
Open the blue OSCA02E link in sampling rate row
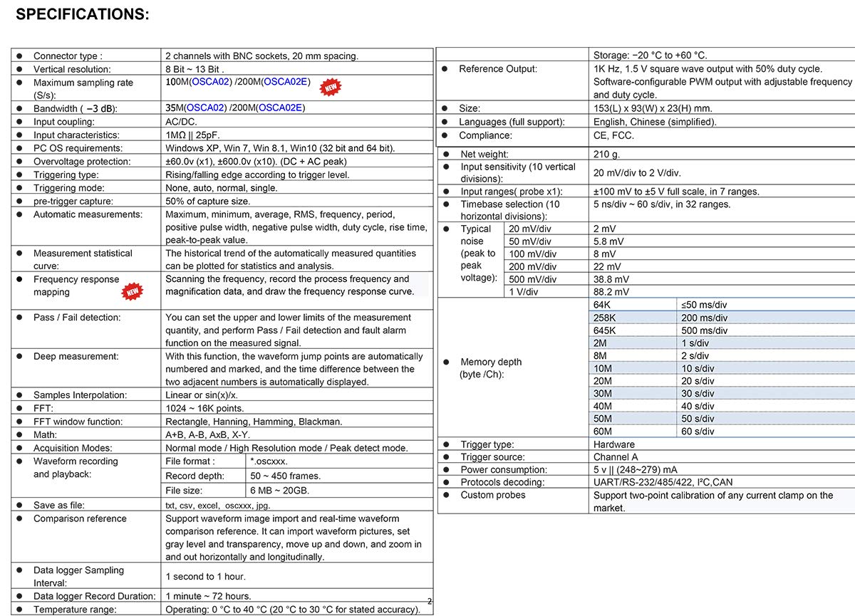pos(285,82)
